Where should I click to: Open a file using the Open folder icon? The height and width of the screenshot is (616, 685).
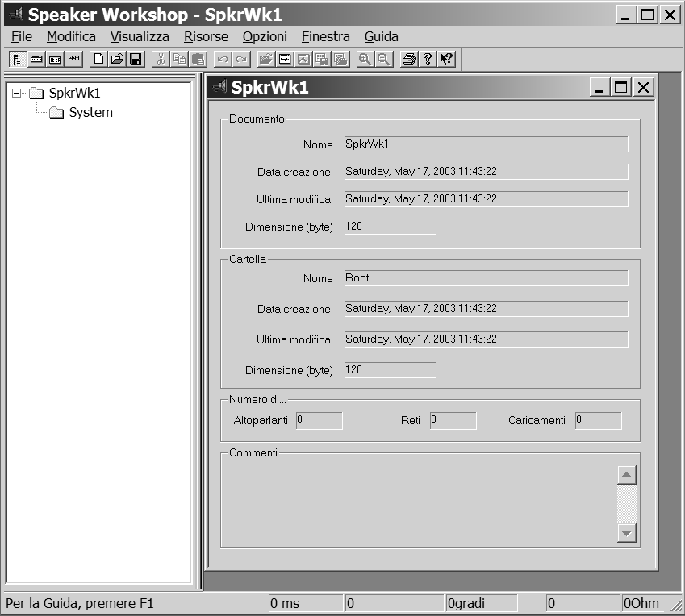pos(118,59)
